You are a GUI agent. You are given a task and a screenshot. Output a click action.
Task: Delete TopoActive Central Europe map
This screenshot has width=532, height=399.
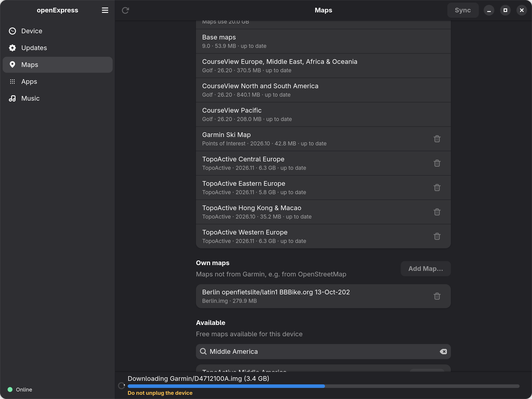click(x=437, y=163)
